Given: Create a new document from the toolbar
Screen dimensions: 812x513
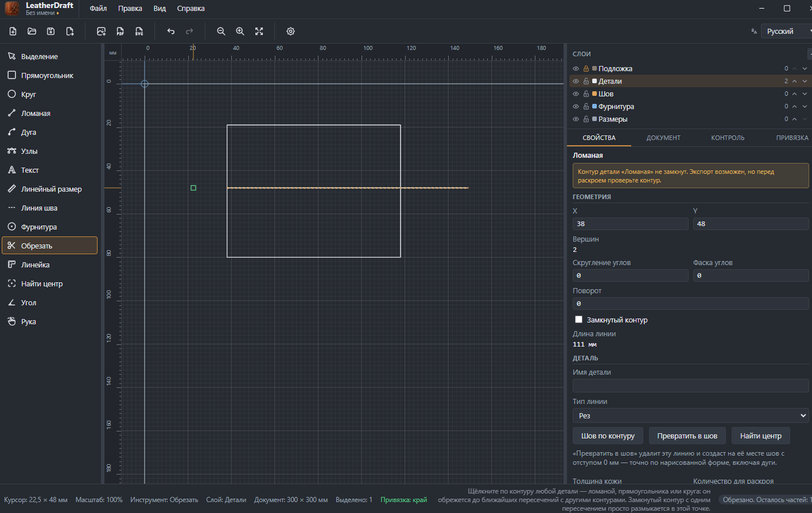Looking at the screenshot, I should [13, 32].
